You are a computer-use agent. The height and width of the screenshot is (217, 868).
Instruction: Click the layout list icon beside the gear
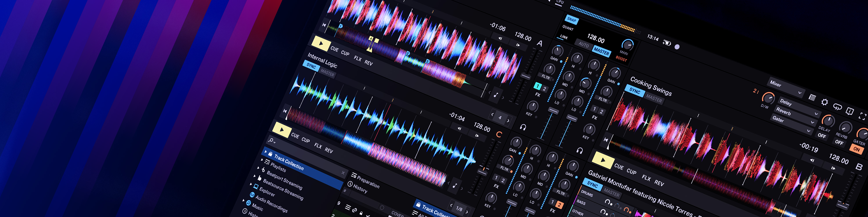[x=812, y=98]
